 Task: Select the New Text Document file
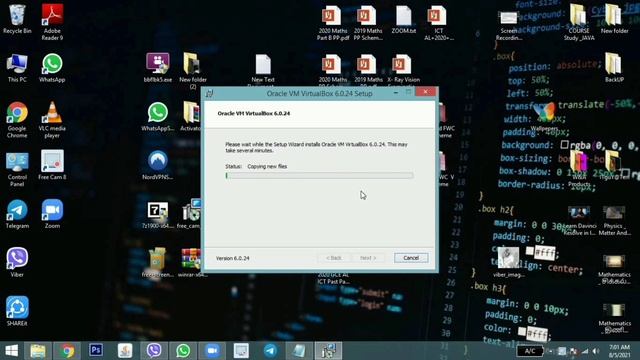263,70
